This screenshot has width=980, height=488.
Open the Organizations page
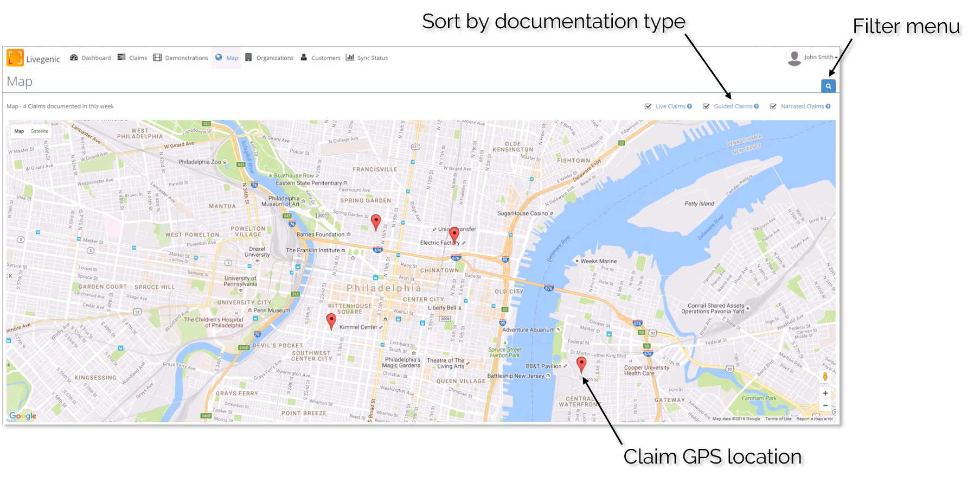[269, 58]
